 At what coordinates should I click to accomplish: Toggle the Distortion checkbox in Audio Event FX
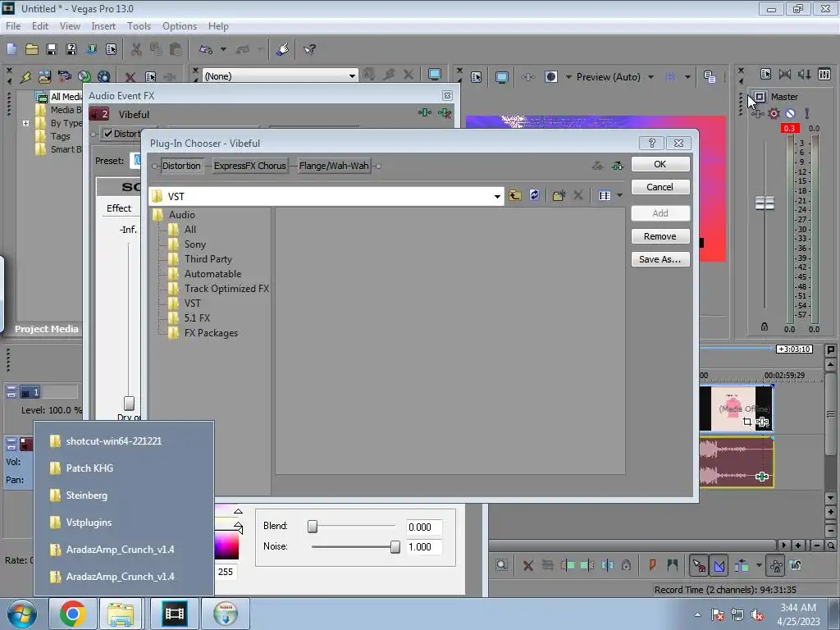[x=108, y=134]
